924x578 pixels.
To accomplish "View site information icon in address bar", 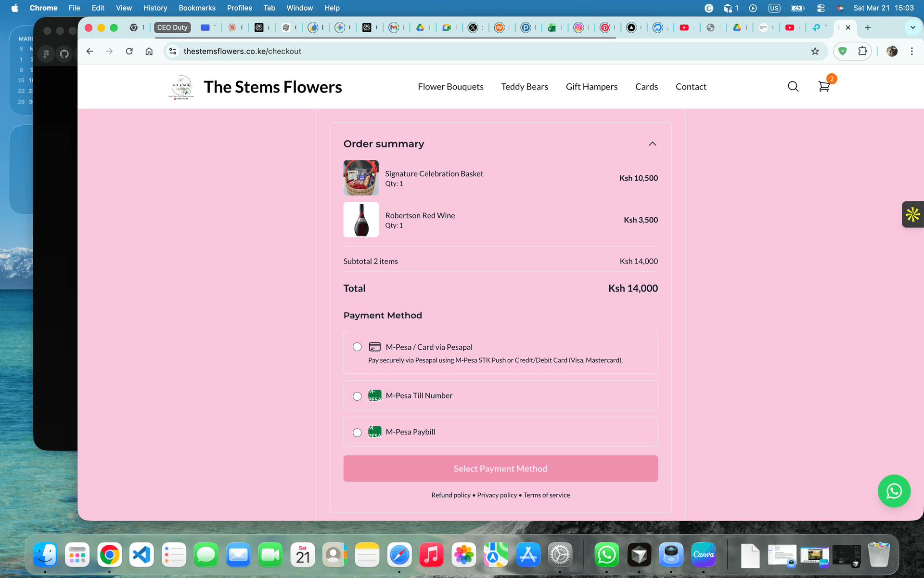I will click(x=173, y=51).
